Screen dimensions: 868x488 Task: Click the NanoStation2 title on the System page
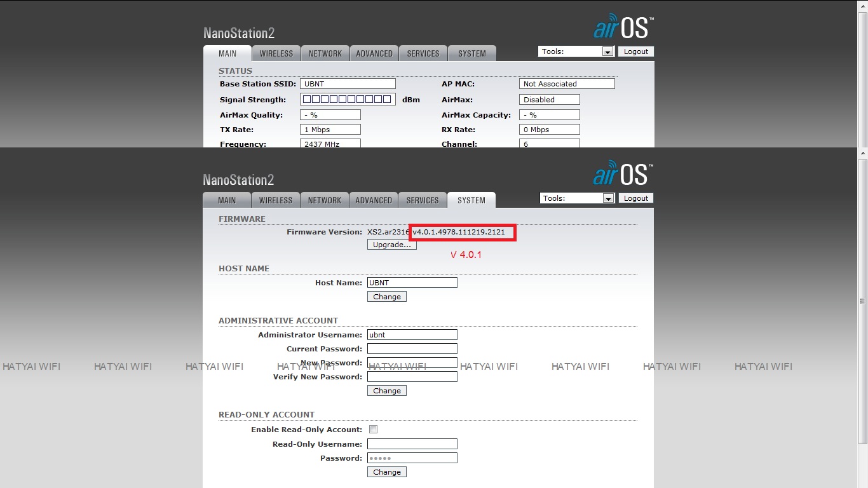pos(238,180)
